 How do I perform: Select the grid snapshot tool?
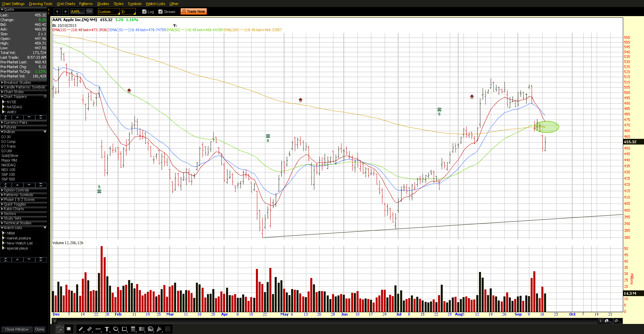[x=69, y=329]
